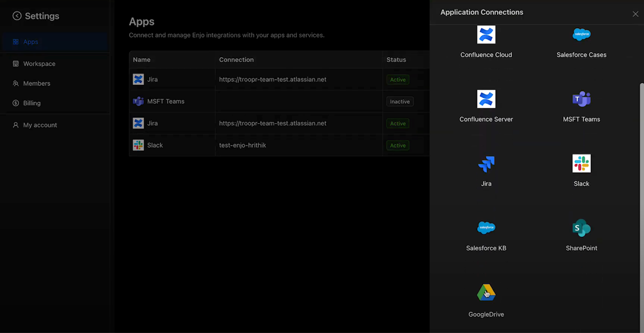Click the MSFT Teams name in the Apps table

tap(166, 101)
